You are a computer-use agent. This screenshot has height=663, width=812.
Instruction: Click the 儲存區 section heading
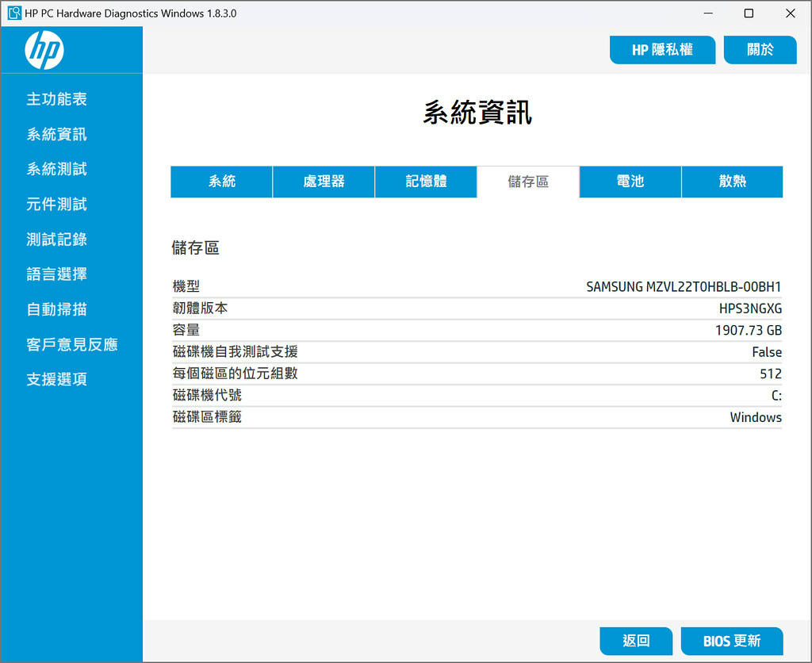(x=195, y=247)
